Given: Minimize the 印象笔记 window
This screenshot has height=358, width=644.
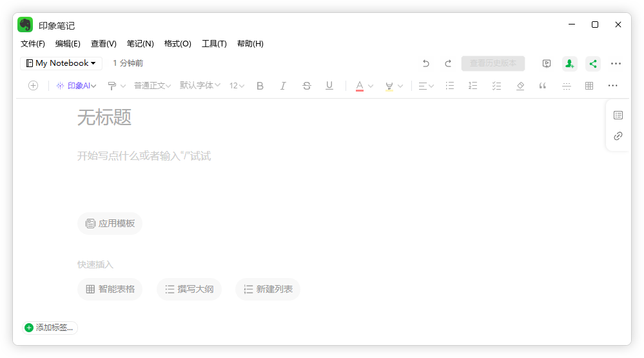Looking at the screenshot, I should [x=572, y=25].
